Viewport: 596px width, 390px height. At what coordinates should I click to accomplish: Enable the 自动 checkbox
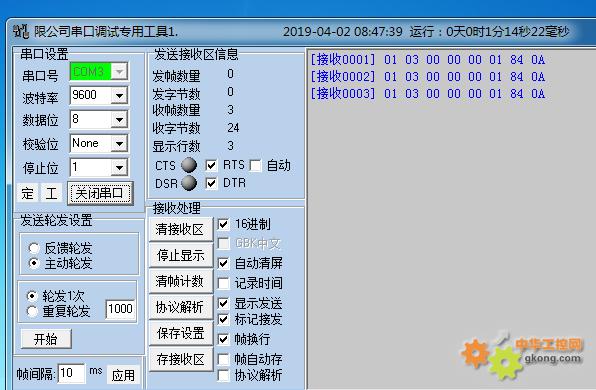[x=256, y=165]
